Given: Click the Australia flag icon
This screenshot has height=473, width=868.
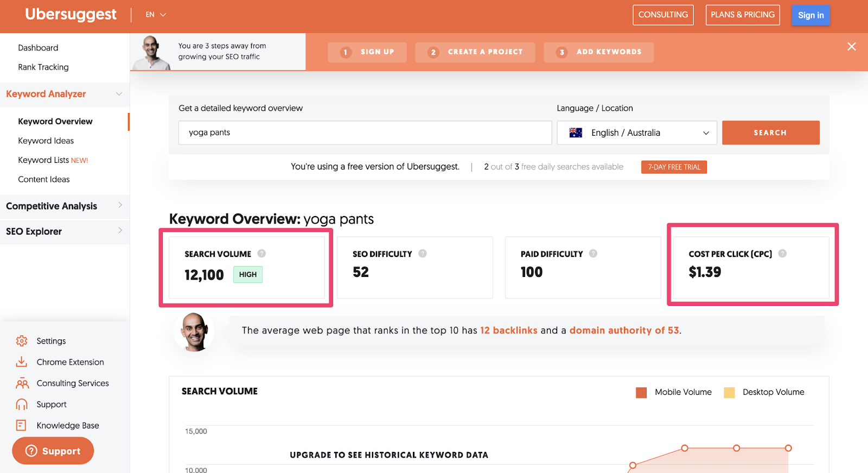Looking at the screenshot, I should click(x=576, y=133).
